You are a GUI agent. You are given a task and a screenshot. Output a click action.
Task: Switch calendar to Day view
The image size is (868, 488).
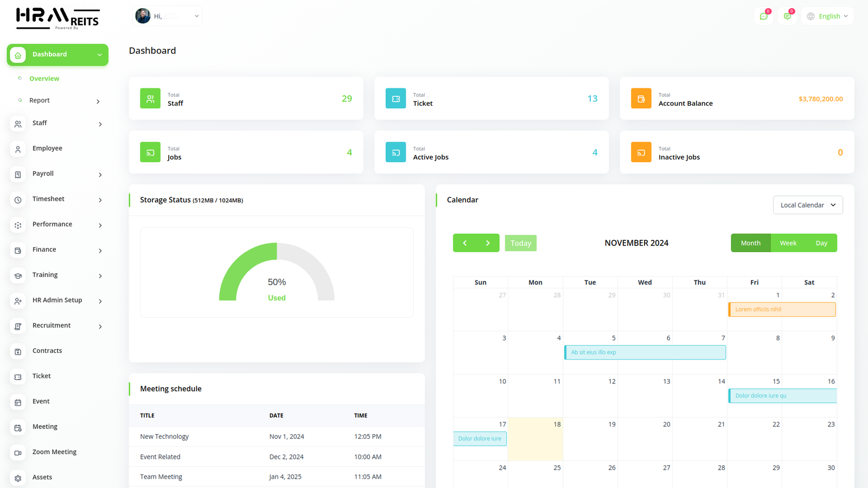[821, 243]
